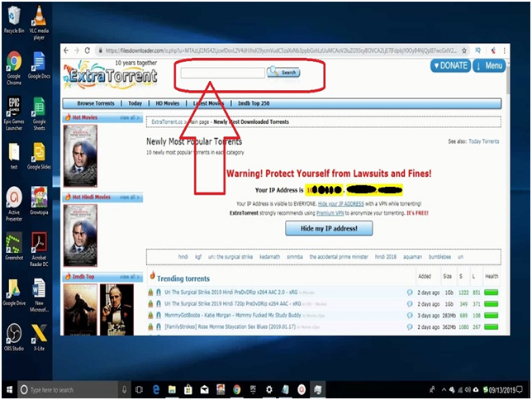This screenshot has height=400, width=532.
Task: Click the IQ extension icon
Action: click(477, 50)
